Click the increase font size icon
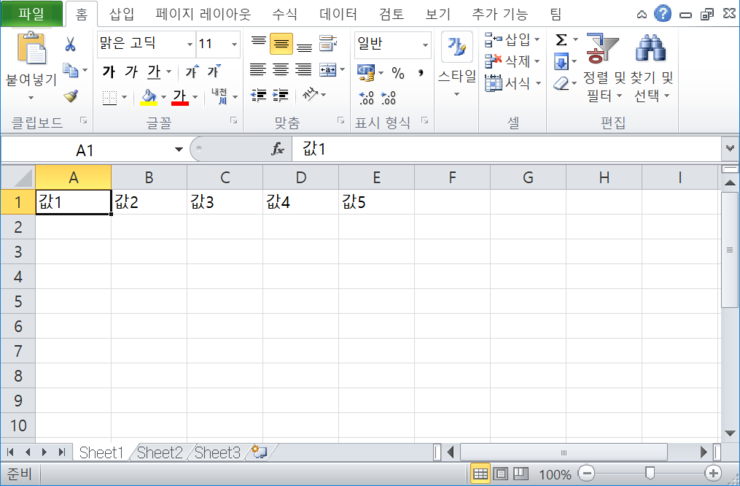Viewport: 740px width, 486px height. tap(190, 71)
